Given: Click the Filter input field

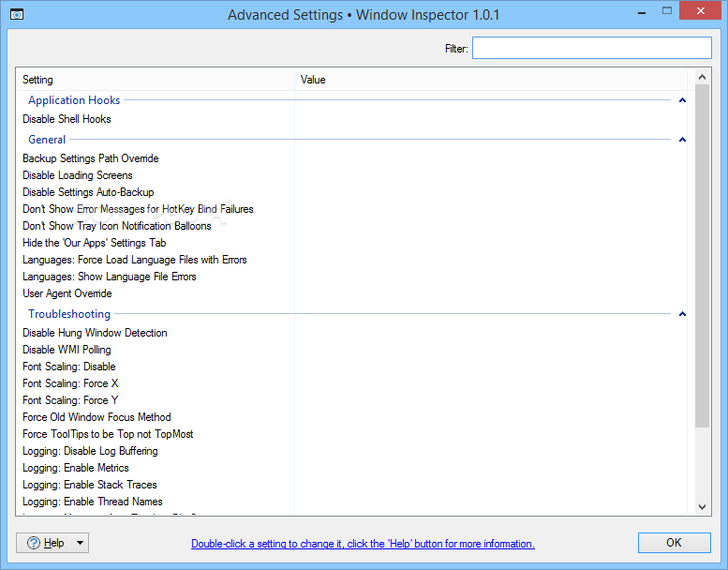Looking at the screenshot, I should click(591, 49).
